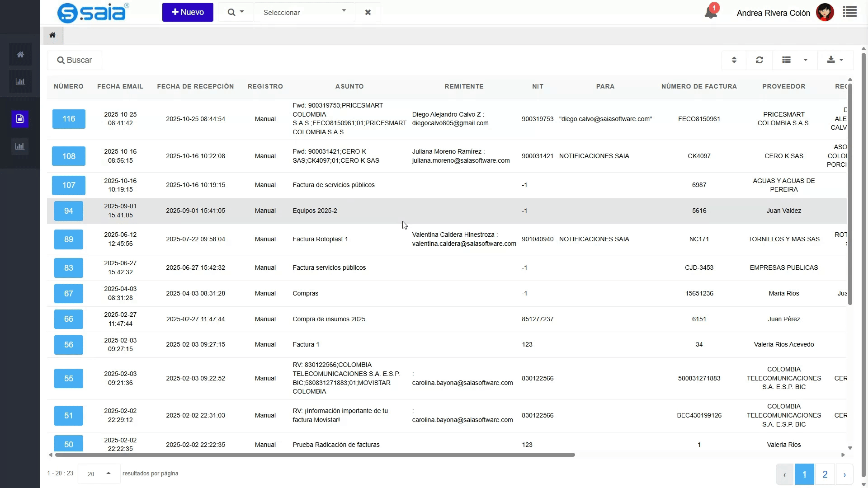Open the Seleccionar combo box

(x=305, y=12)
